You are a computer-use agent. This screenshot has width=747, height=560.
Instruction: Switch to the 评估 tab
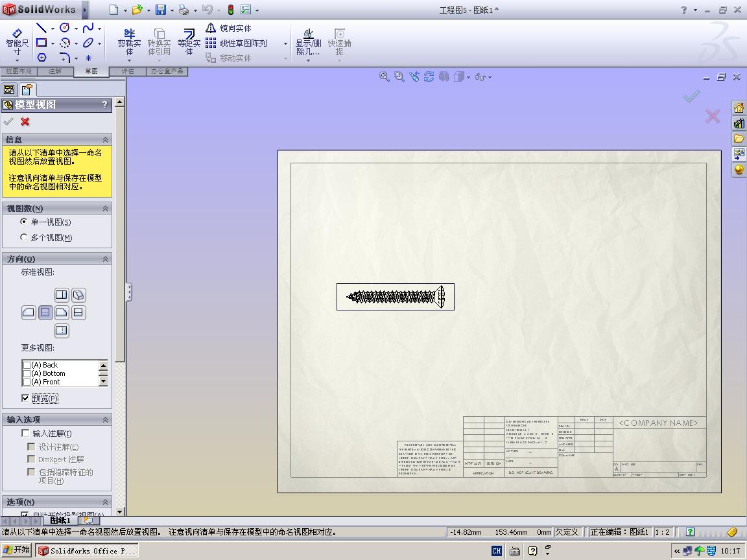[128, 71]
